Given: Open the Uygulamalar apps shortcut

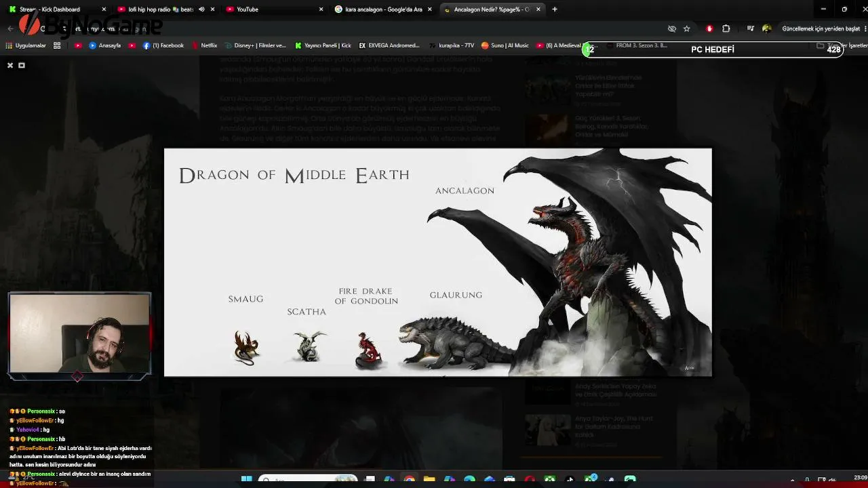Looking at the screenshot, I should pyautogui.click(x=26, y=45).
